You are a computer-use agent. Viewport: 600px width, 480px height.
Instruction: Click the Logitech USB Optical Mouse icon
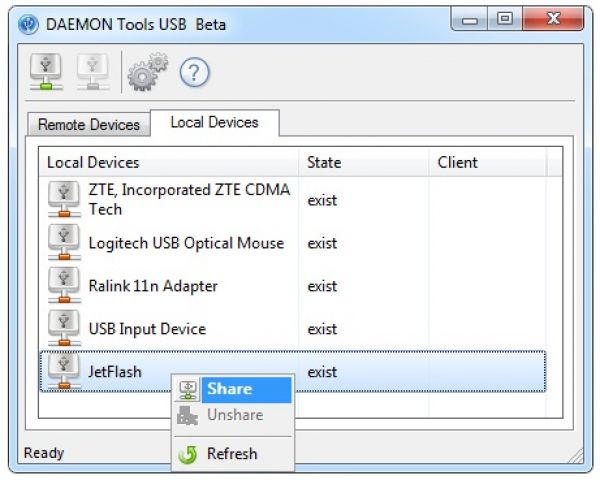65,243
